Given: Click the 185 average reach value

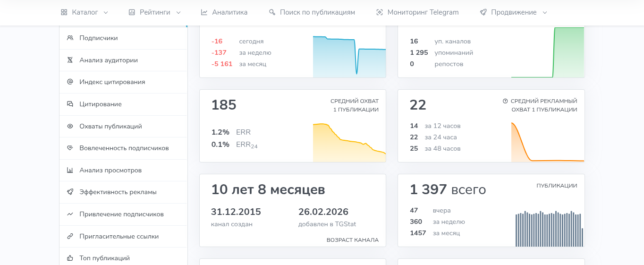Looking at the screenshot, I should (x=224, y=105).
